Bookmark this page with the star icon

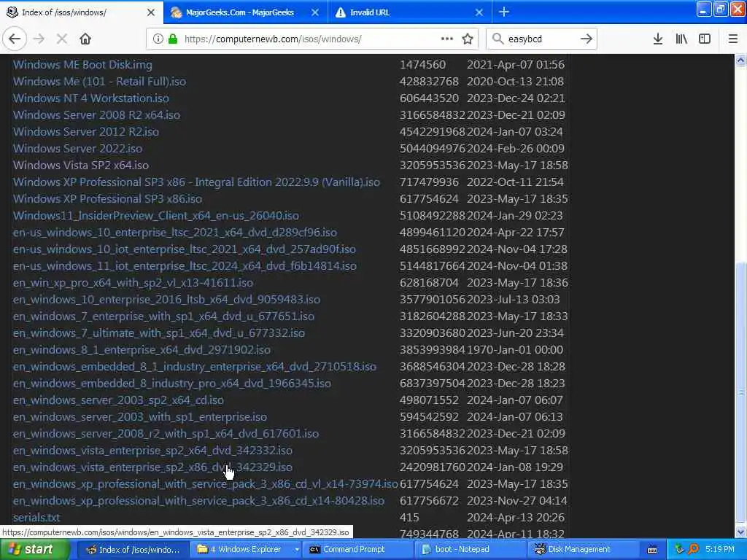coord(468,39)
